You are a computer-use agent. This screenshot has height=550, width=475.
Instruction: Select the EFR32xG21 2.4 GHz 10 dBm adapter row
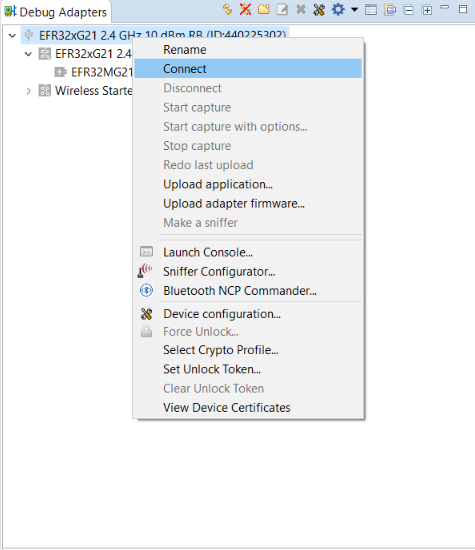155,35
